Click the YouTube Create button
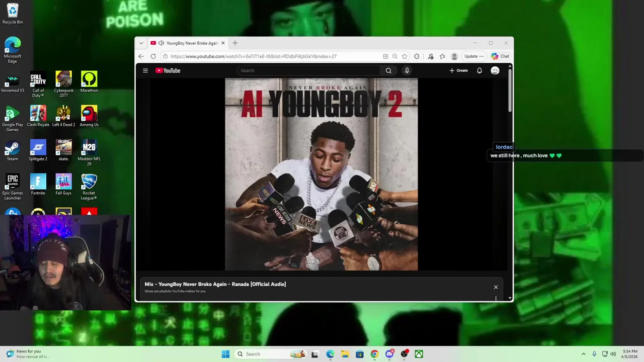The image size is (644, 362). tap(459, 70)
